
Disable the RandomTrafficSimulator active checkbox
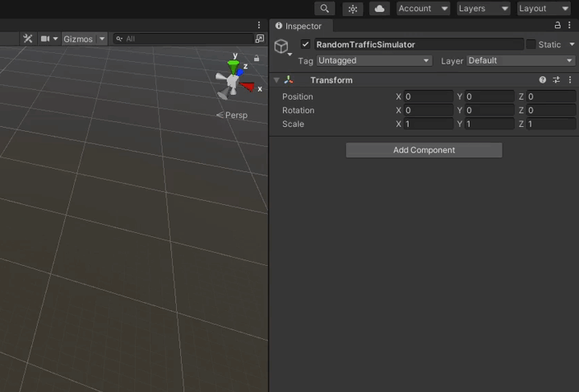306,45
